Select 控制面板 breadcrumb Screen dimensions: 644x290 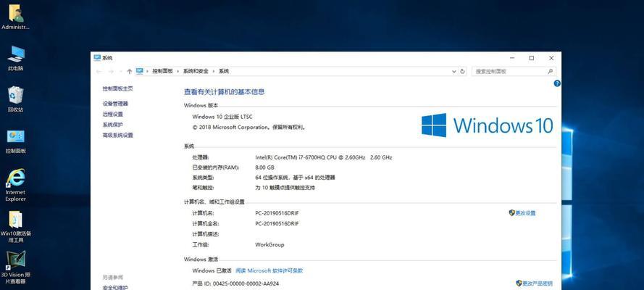click(163, 71)
